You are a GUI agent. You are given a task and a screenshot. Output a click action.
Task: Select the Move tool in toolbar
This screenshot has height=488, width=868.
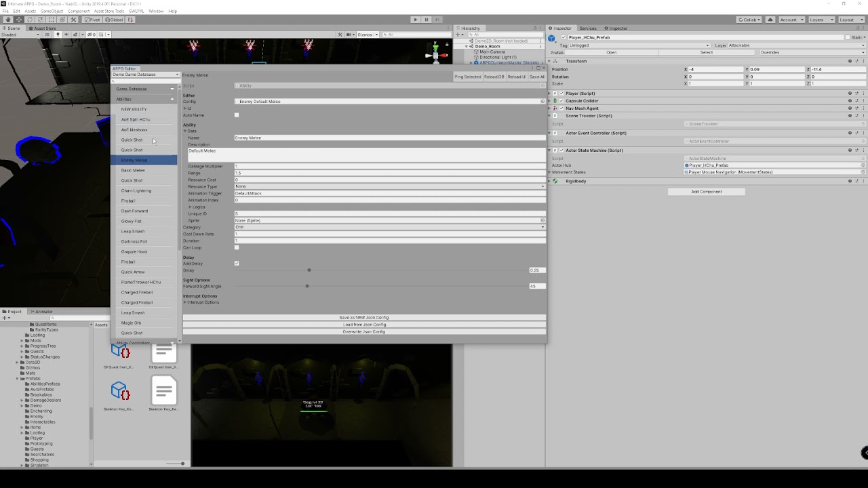(20, 20)
